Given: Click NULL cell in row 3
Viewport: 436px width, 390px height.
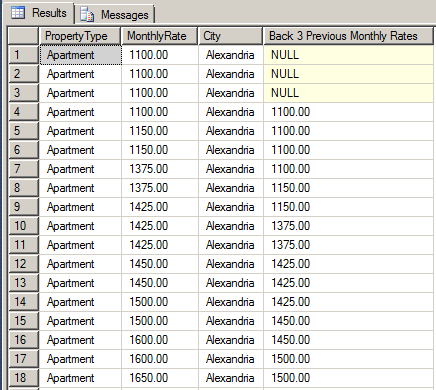Looking at the screenshot, I should click(x=348, y=93).
